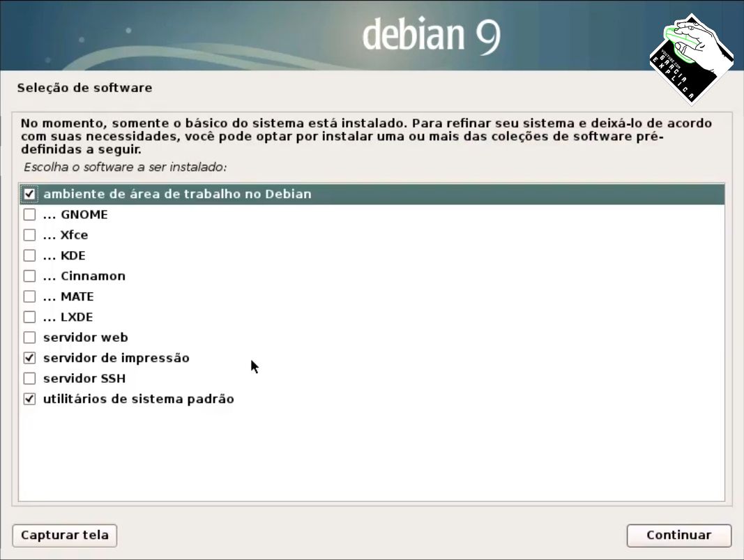This screenshot has width=744, height=560.
Task: Click the 'Escolha o software a ser instalado:' prompt
Action: [x=126, y=167]
